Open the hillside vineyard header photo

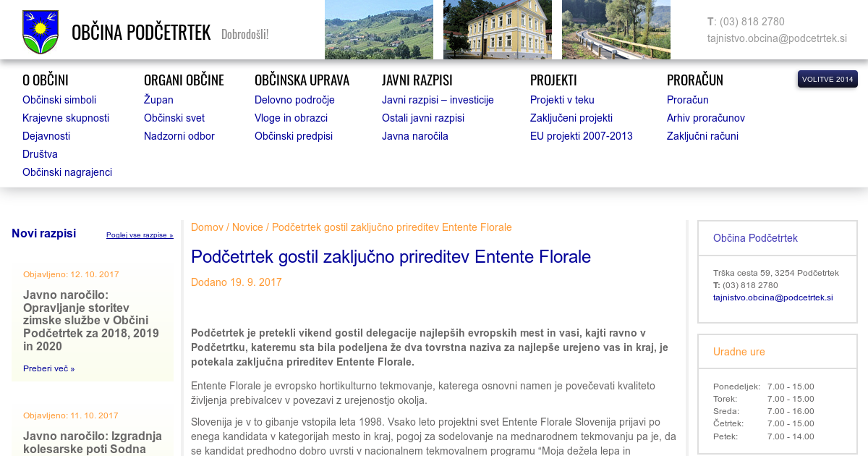click(x=378, y=30)
